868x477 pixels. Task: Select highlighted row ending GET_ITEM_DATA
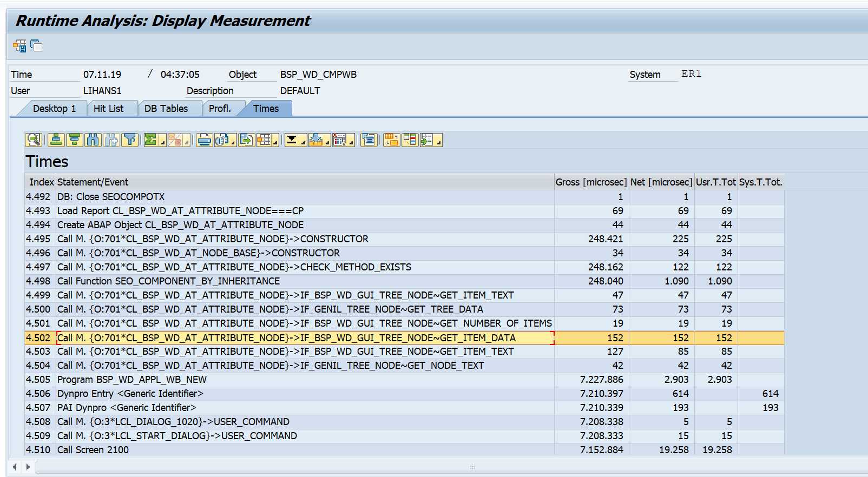click(x=404, y=338)
